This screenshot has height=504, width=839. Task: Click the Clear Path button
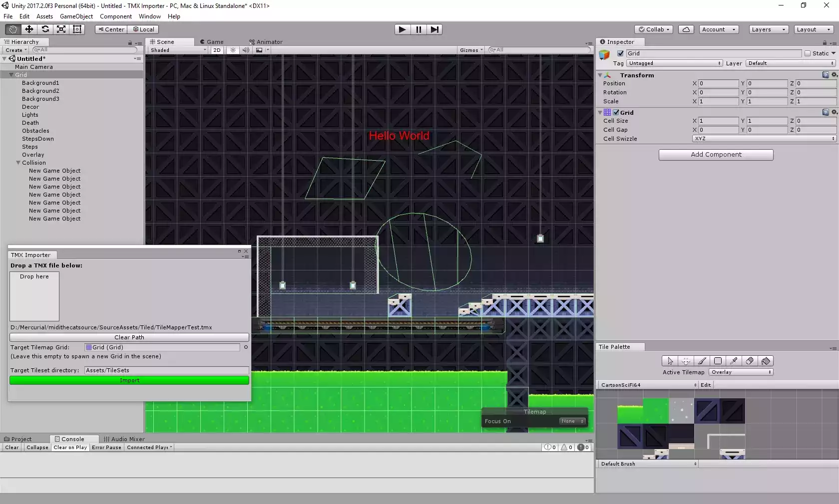pos(129,337)
